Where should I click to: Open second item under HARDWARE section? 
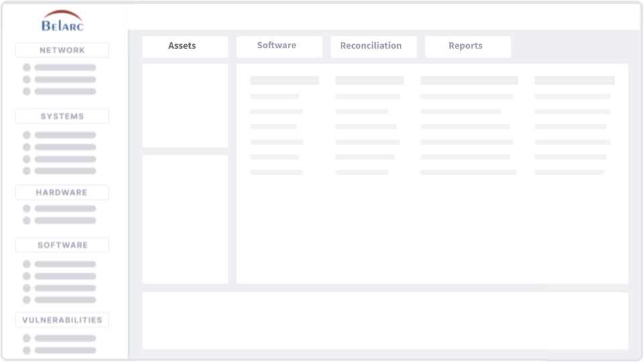tap(65, 221)
